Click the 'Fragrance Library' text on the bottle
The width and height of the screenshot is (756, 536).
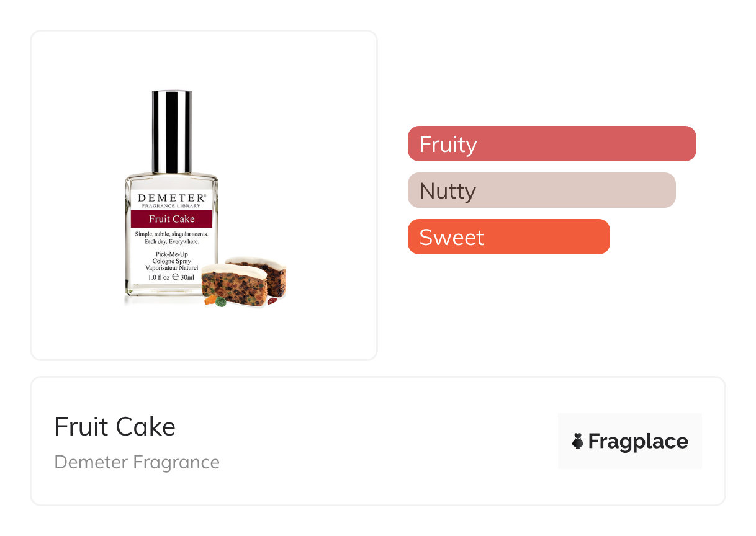pos(171,205)
